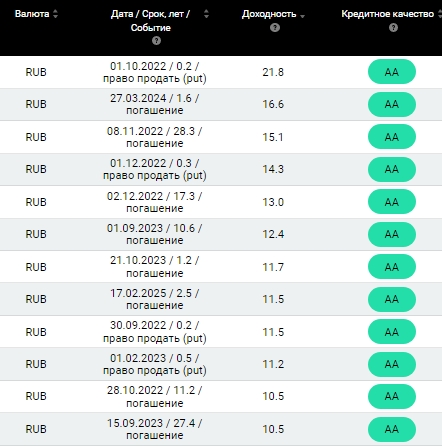The height and width of the screenshot is (446, 442).
Task: Sort by Доходность column arrow
Action: click(302, 16)
